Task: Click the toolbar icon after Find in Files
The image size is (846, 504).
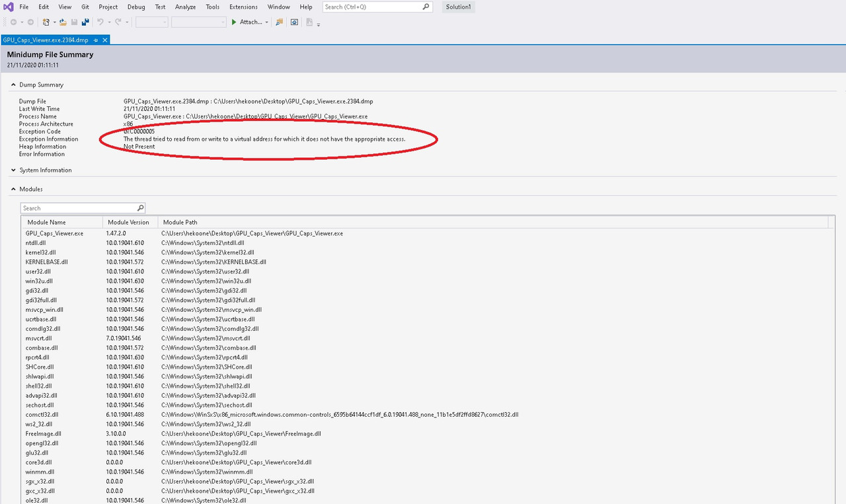Action: click(294, 22)
